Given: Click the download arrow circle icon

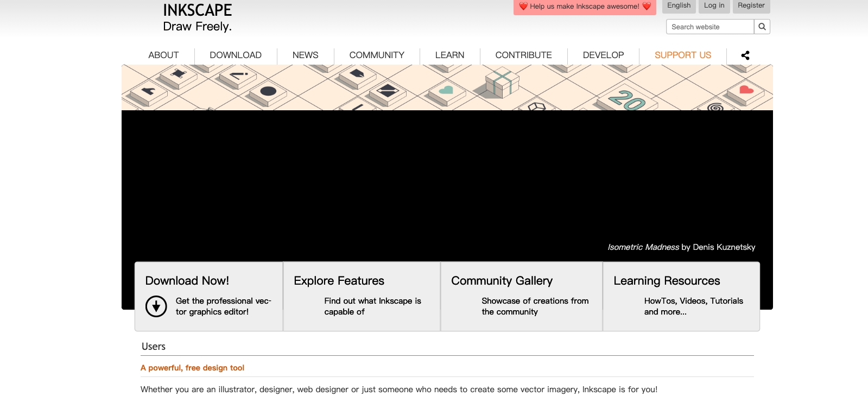Looking at the screenshot, I should coord(156,306).
